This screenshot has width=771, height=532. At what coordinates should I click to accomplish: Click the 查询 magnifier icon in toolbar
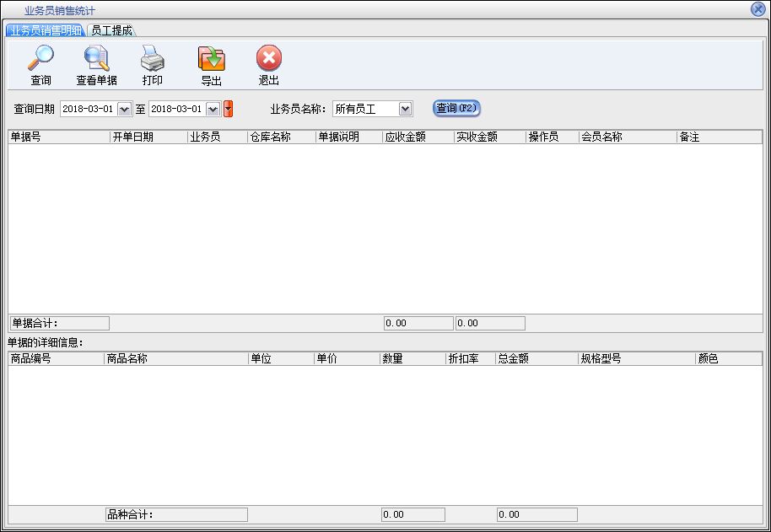click(x=40, y=60)
